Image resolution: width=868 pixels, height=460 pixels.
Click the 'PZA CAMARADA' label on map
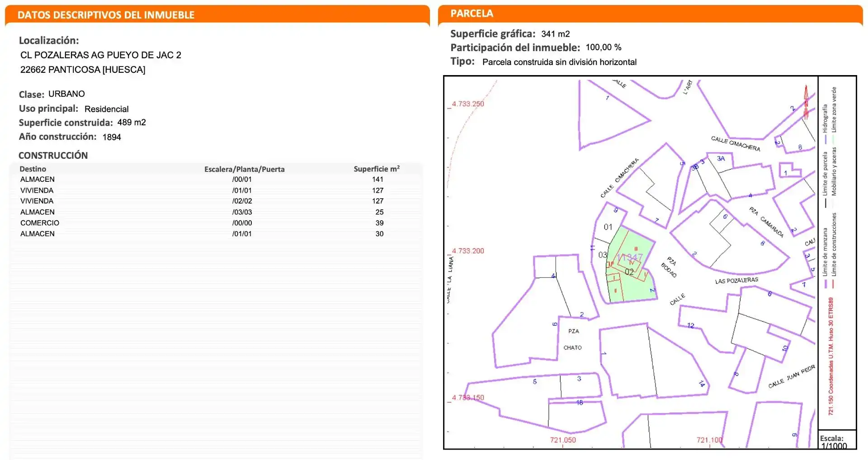(766, 222)
